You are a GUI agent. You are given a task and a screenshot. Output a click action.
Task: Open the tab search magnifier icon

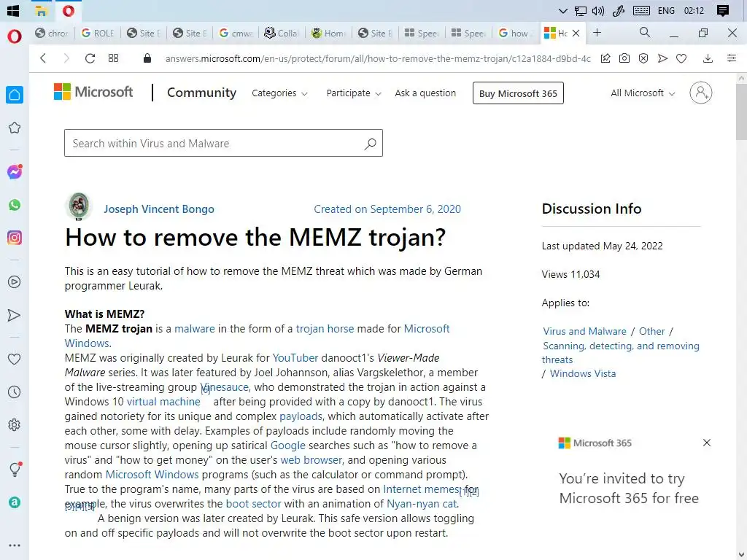645,32
